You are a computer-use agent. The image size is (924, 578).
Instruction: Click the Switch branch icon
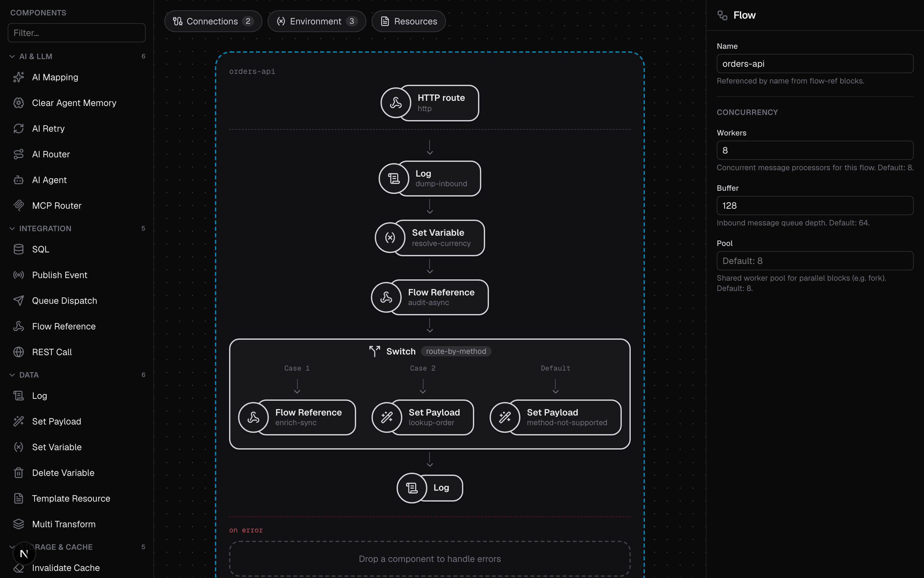coord(374,351)
